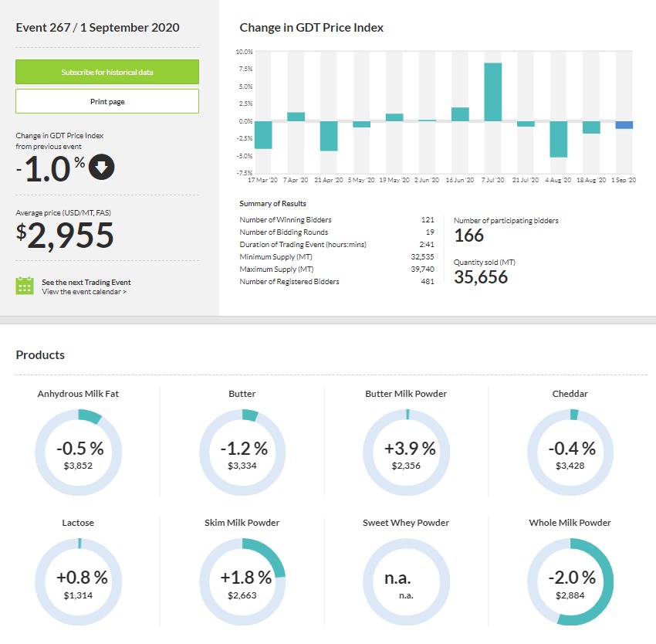Screen dimensions: 656x644
Task: Select the Skim Milk Powder donut chart
Action: [242, 581]
